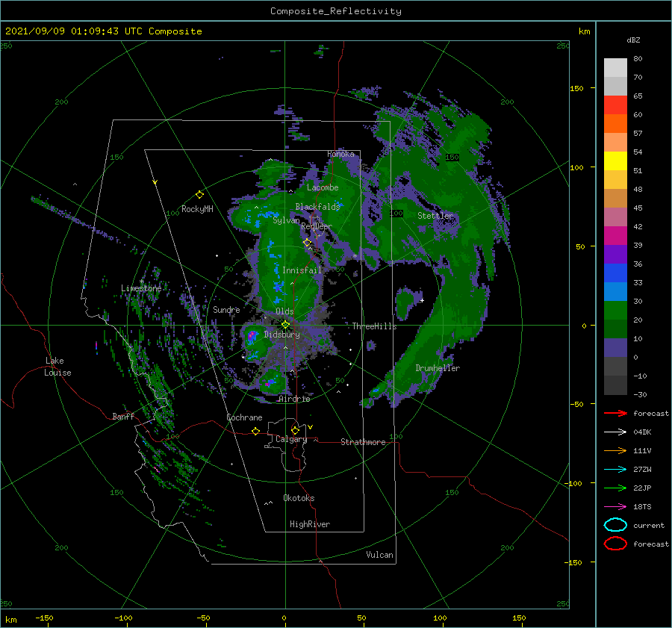The width and height of the screenshot is (672, 628).
Task: Click the Airdrie town label
Action: [x=294, y=399]
